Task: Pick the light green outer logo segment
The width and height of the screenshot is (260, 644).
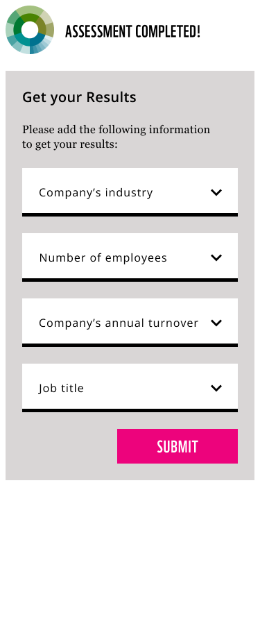Action: coord(28,10)
